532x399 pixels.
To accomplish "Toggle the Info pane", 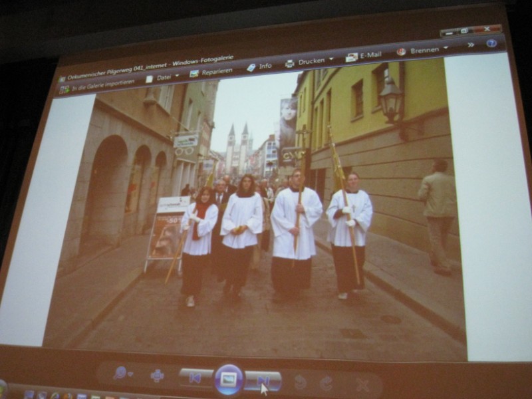I will [259, 66].
